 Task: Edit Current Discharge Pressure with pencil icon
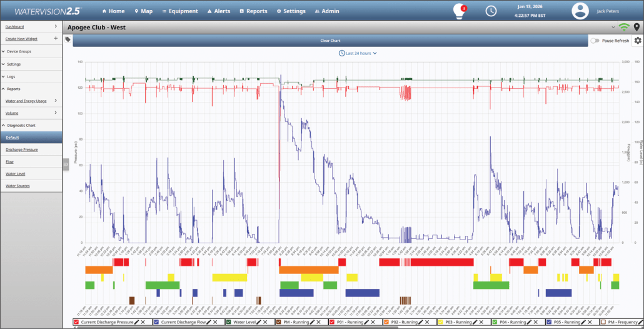[x=137, y=321]
